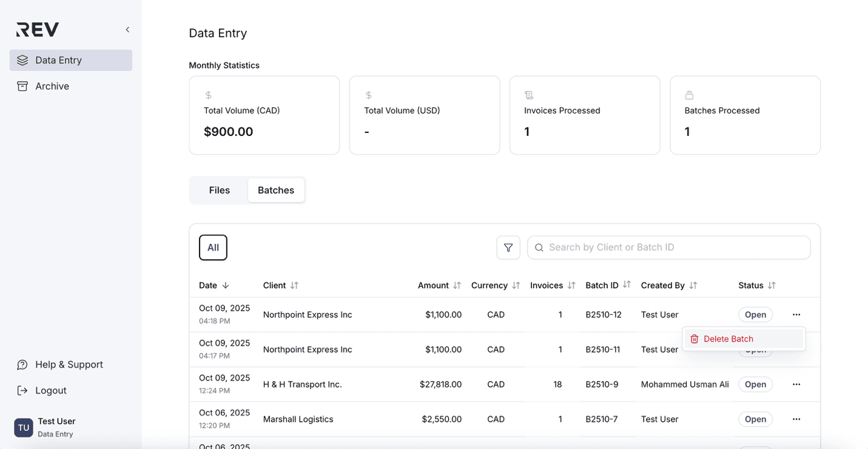Click the Open status badge for H & H Transport
Screen dimensions: 868x449
coord(755,384)
